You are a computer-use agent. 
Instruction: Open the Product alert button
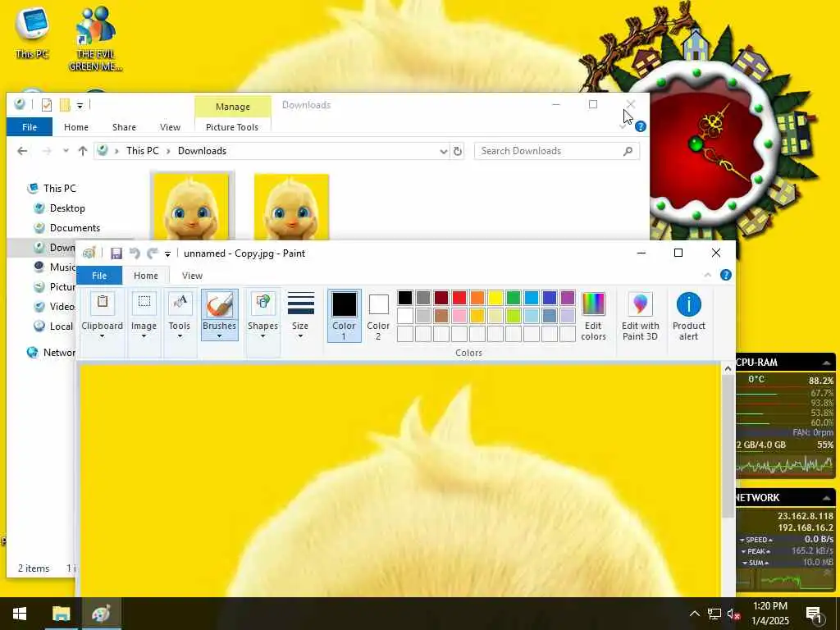coord(689,316)
